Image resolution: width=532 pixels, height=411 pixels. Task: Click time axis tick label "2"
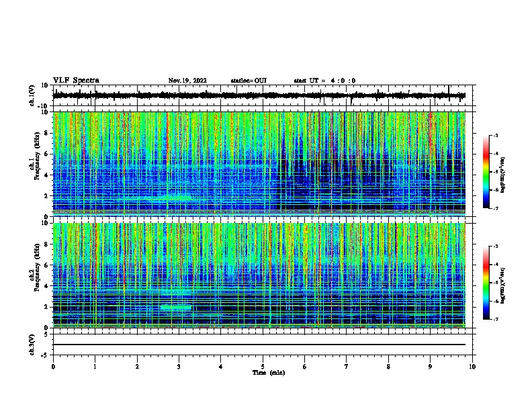pos(137,367)
